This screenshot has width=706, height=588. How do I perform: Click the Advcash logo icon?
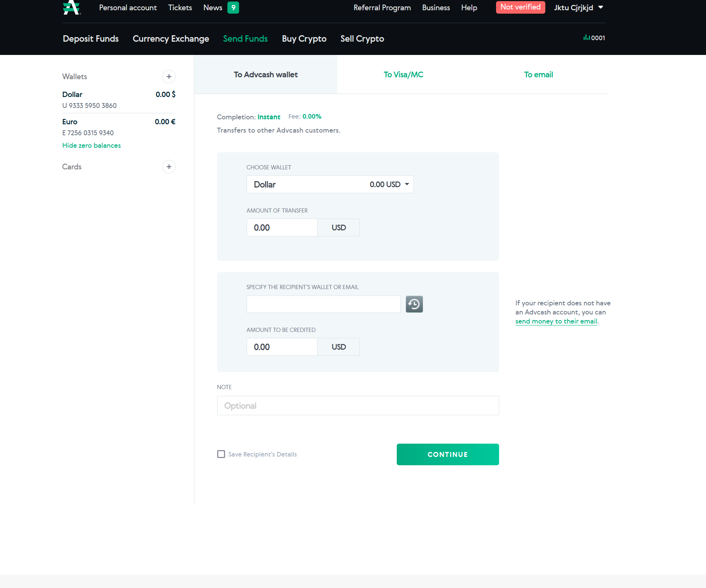[72, 8]
